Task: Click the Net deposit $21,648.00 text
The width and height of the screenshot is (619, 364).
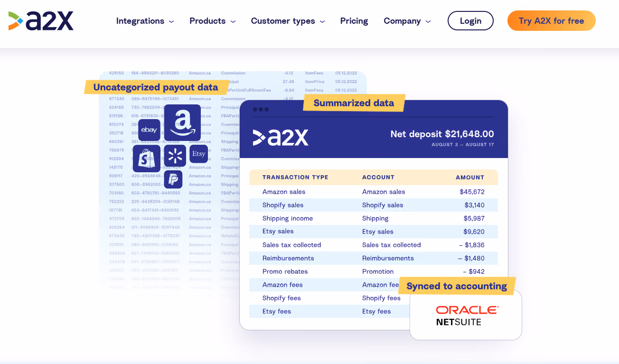Action: click(x=442, y=134)
